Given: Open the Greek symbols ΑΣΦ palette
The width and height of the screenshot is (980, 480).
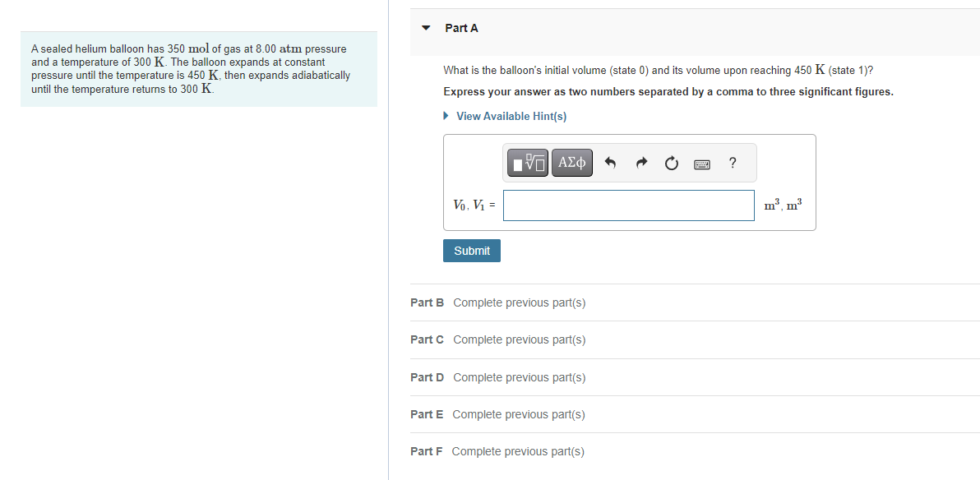Looking at the screenshot, I should click(x=572, y=164).
